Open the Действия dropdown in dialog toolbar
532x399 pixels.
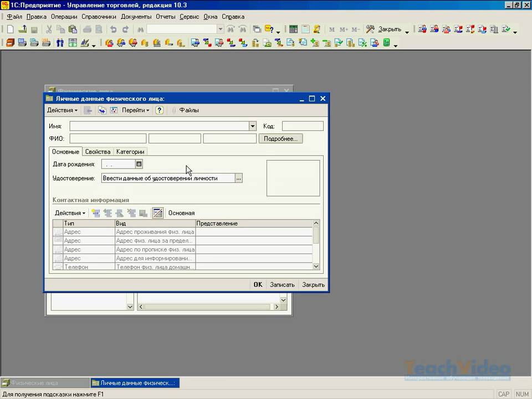62,110
